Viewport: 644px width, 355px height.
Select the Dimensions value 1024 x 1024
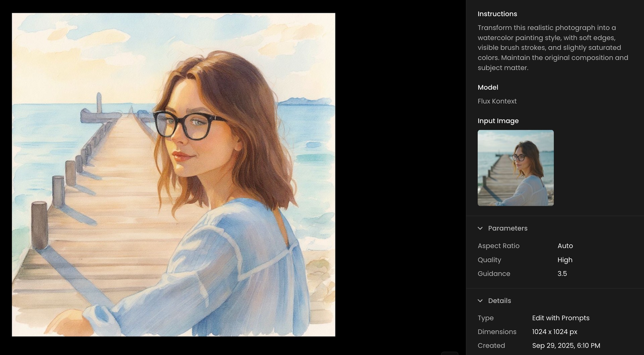click(x=555, y=332)
